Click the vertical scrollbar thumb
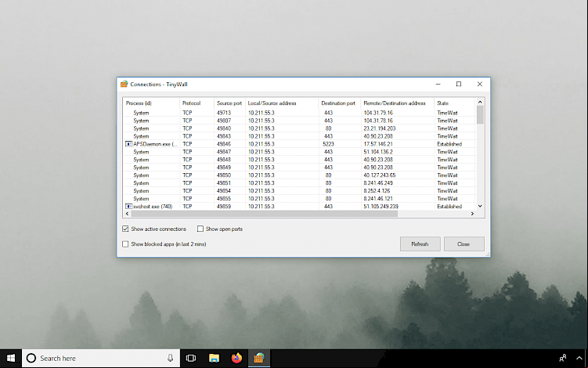Screen dimensions: 588x368 pyautogui.click(x=480, y=115)
